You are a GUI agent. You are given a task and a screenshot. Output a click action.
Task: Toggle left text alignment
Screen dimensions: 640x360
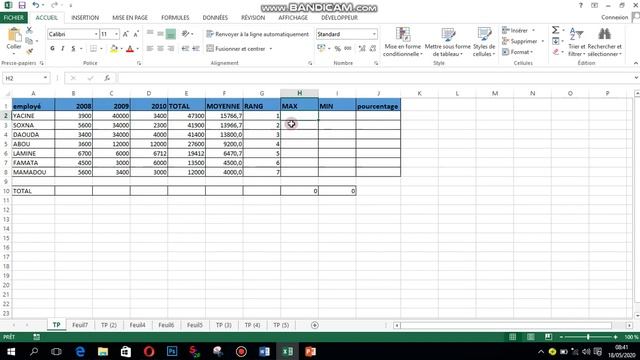click(x=150, y=49)
